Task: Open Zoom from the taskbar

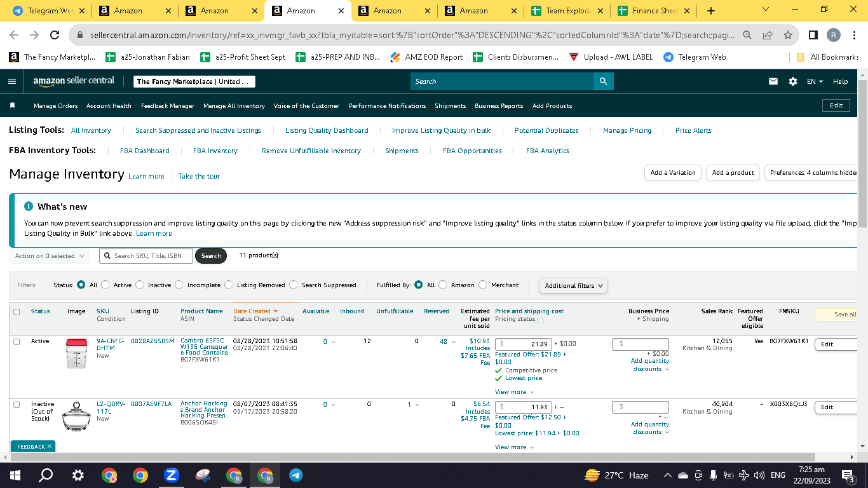Action: point(171,475)
